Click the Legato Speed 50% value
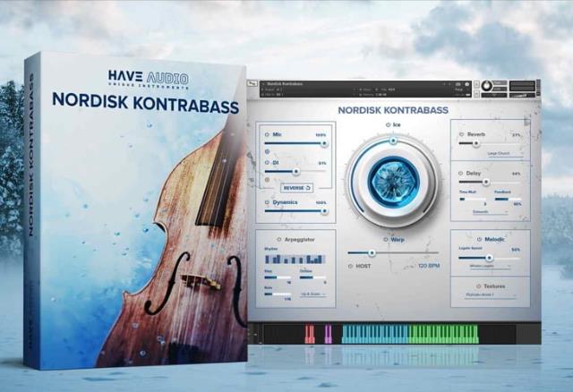The image size is (573, 392). [x=516, y=250]
